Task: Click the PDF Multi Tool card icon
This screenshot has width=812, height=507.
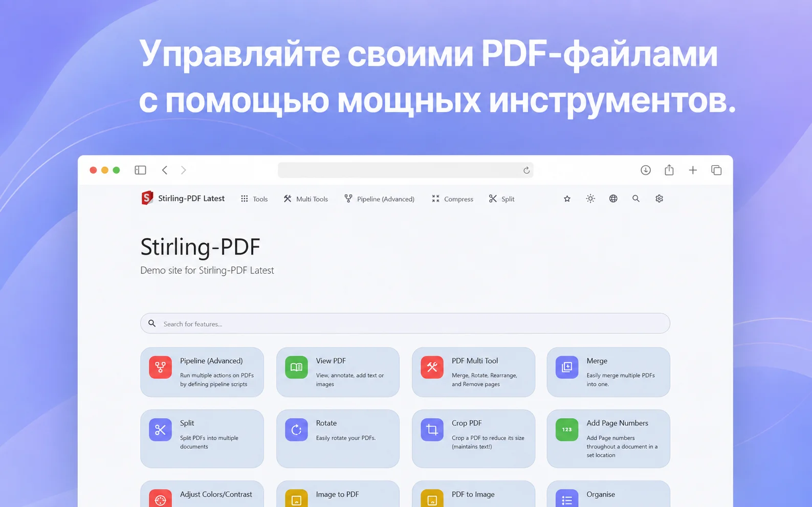Action: (x=432, y=367)
